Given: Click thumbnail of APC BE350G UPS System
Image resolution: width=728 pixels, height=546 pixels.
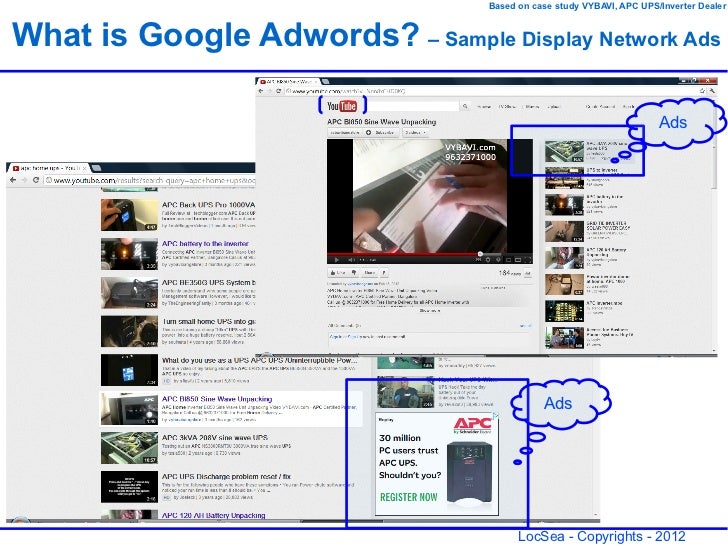Looking at the screenshot, I should pyautogui.click(x=129, y=293).
